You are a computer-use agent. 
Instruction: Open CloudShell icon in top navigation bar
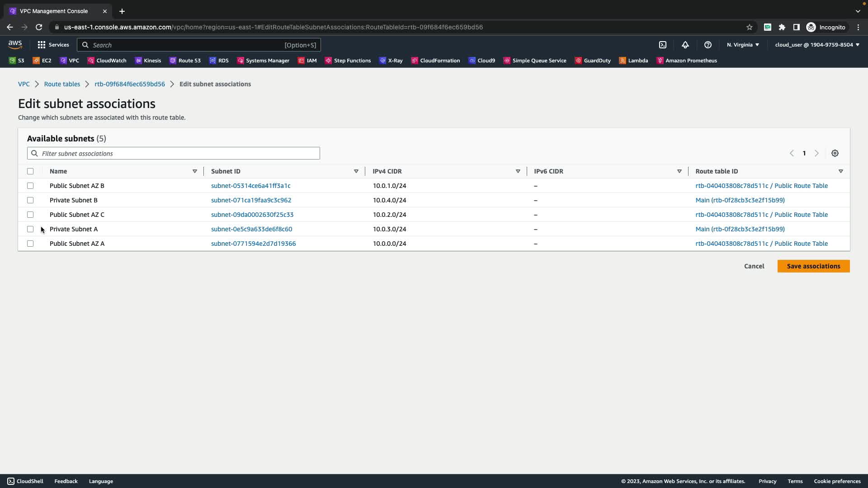tap(663, 45)
